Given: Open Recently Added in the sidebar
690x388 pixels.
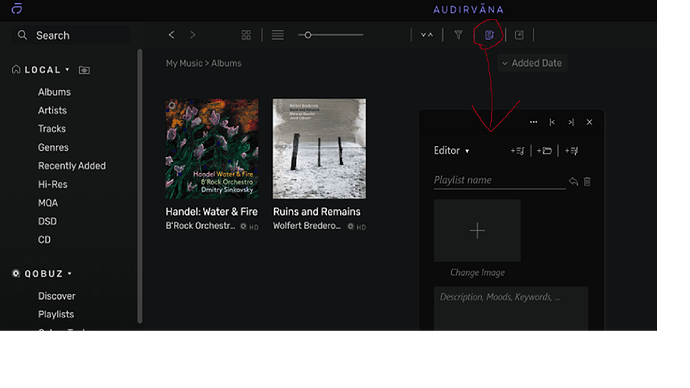Looking at the screenshot, I should (x=72, y=166).
